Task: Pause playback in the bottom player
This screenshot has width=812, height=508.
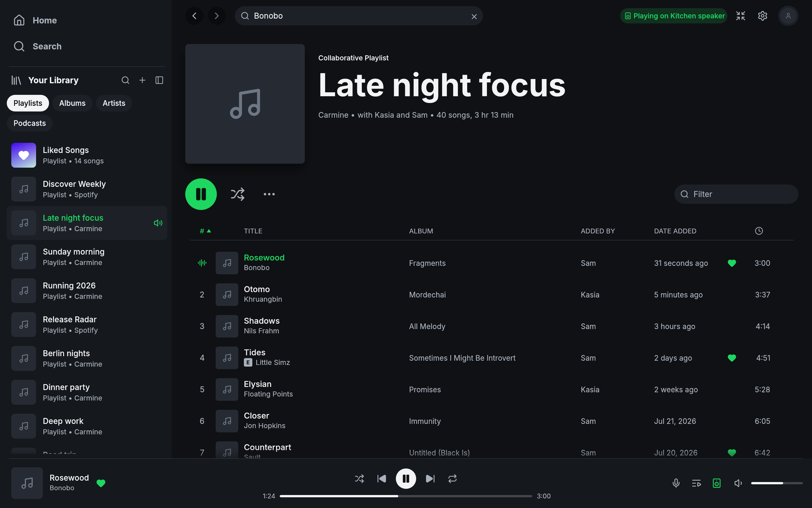Action: 406,478
